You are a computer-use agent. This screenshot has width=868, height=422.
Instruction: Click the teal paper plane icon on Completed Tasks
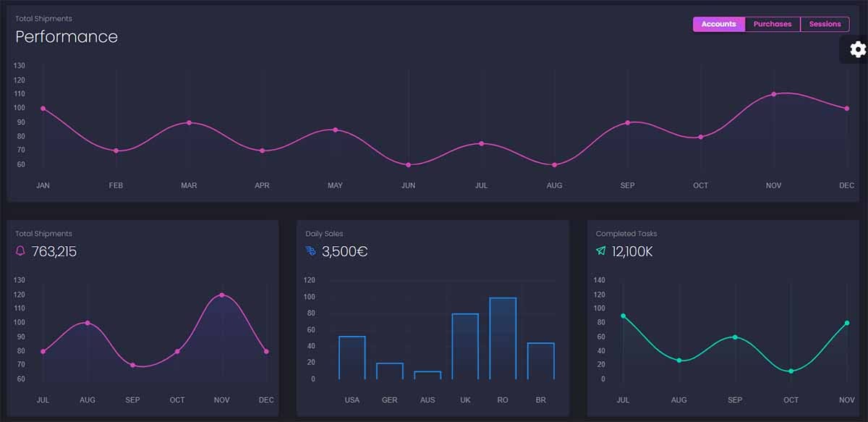(600, 251)
